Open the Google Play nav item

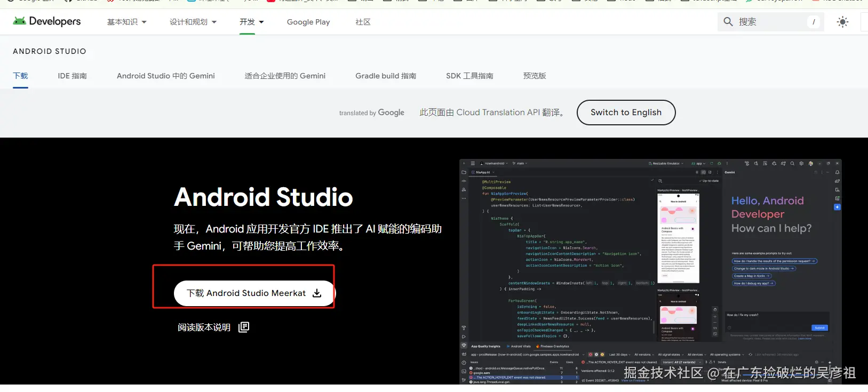coord(308,22)
